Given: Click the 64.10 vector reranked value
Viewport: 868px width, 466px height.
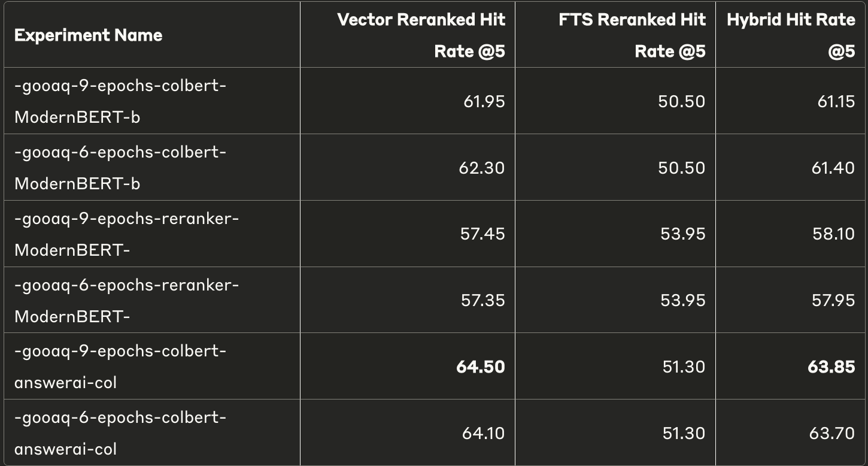Looking at the screenshot, I should (x=483, y=433).
